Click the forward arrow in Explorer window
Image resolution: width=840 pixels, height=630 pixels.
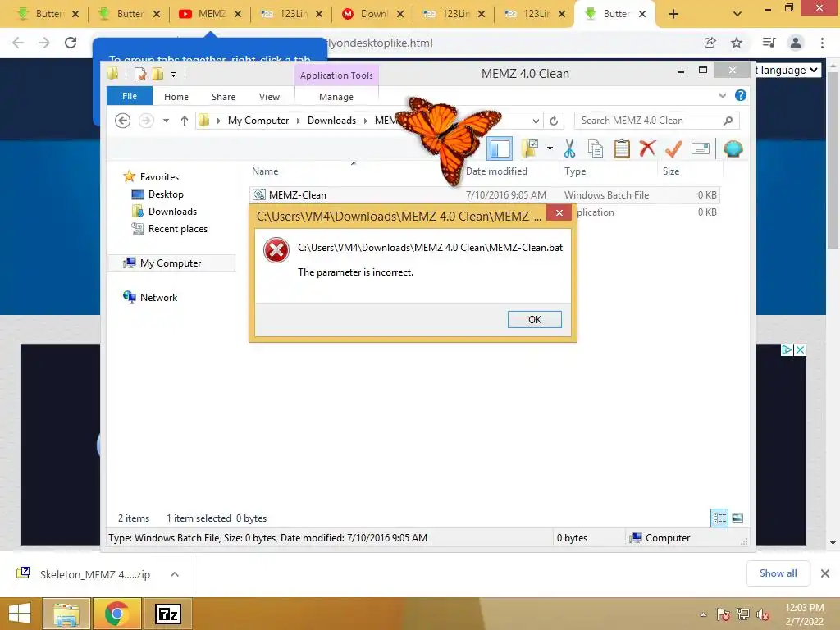[146, 121]
